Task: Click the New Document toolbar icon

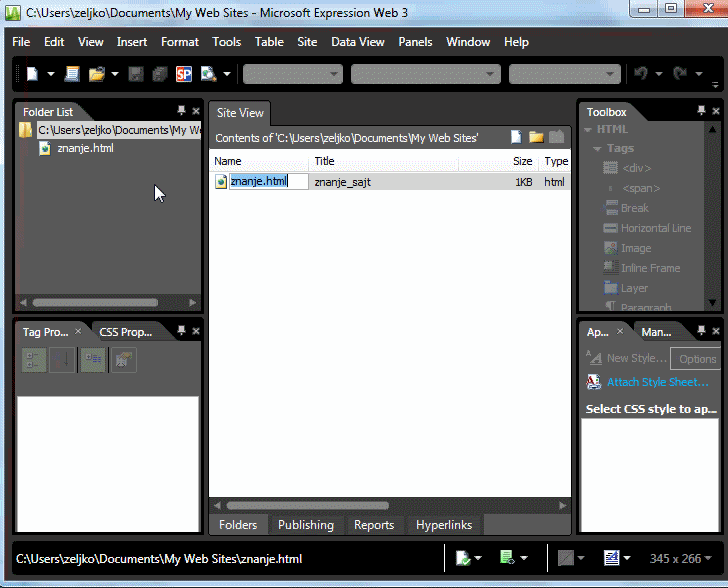Action: point(32,74)
